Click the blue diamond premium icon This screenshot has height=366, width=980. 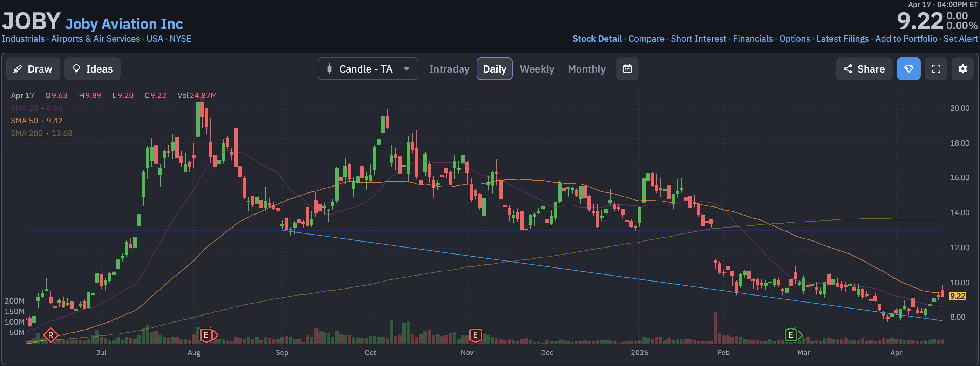[908, 69]
